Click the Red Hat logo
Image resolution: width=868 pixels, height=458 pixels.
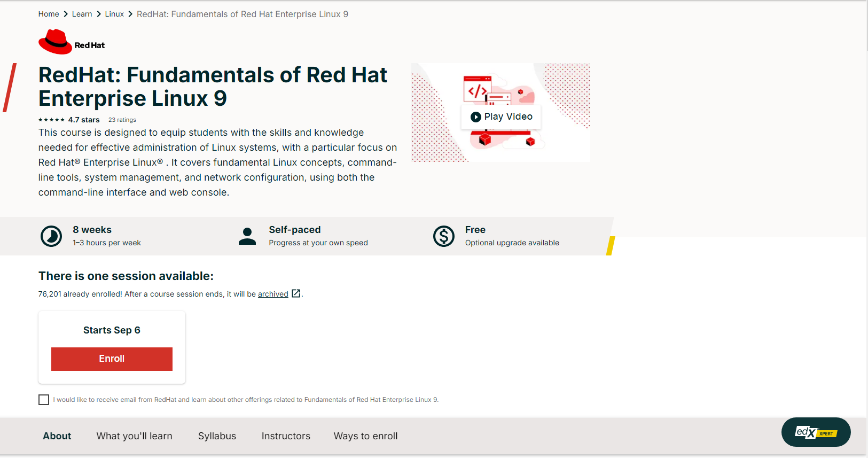[x=72, y=42]
